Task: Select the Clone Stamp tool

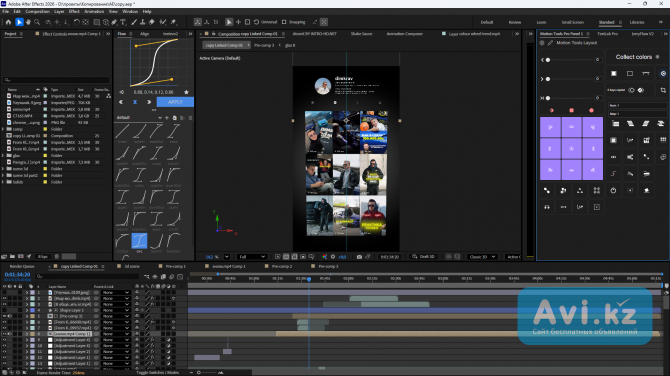Action: pyautogui.click(x=143, y=22)
